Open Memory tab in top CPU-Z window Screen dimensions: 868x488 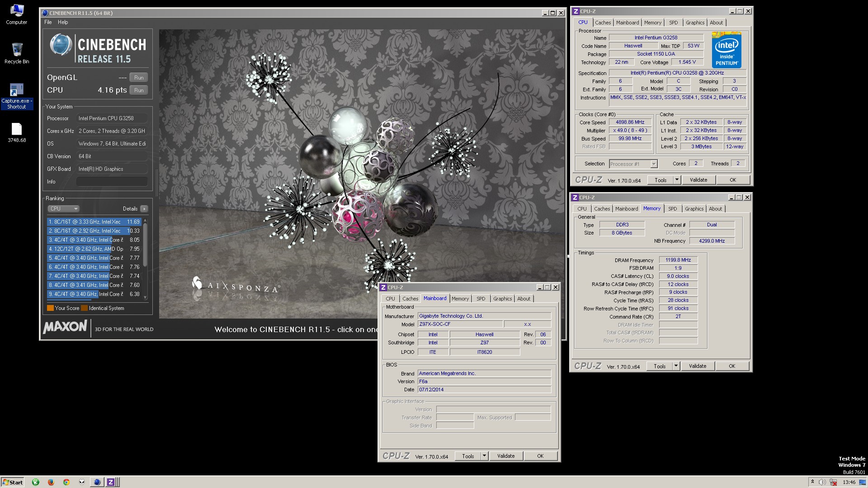[652, 23]
